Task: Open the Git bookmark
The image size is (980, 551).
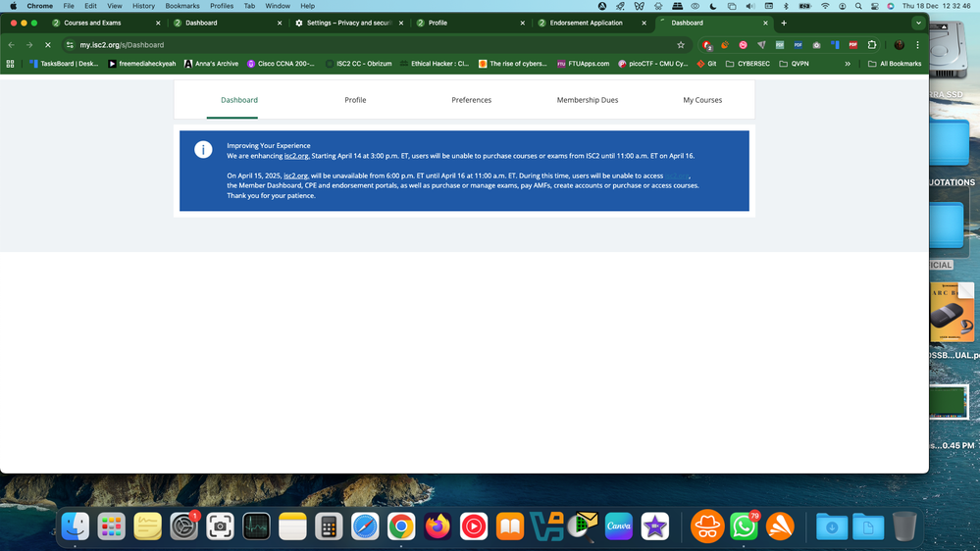Action: click(706, 64)
